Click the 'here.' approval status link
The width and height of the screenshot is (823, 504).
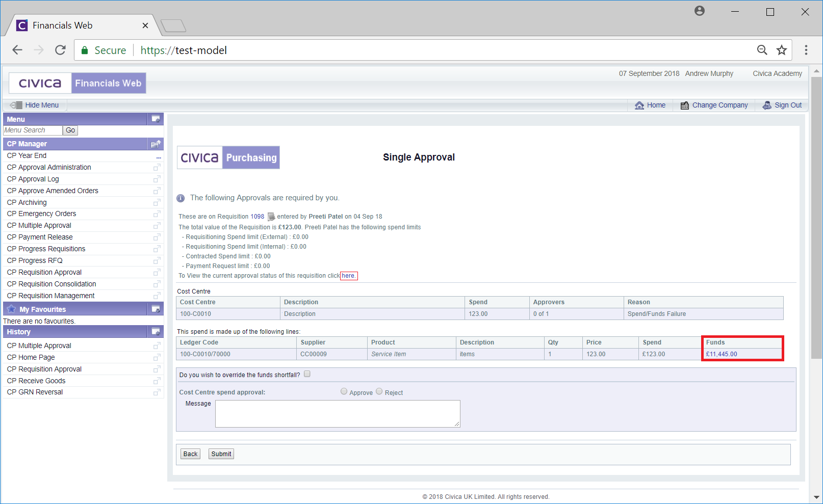349,276
